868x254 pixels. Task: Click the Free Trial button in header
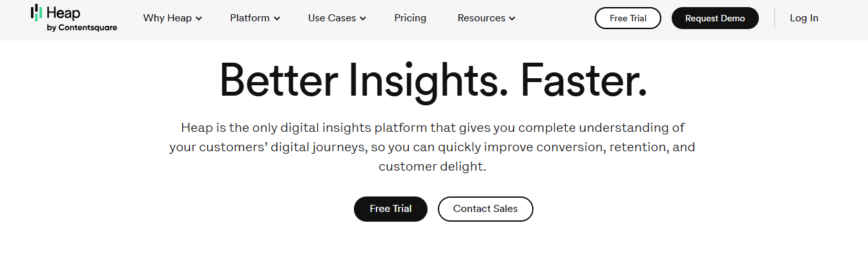[628, 18]
